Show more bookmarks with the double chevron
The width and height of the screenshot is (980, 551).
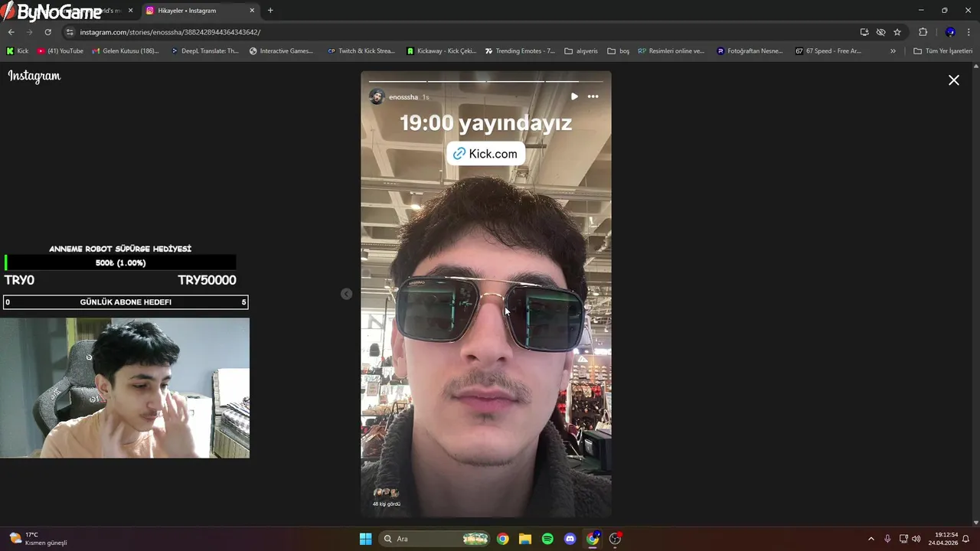893,51
